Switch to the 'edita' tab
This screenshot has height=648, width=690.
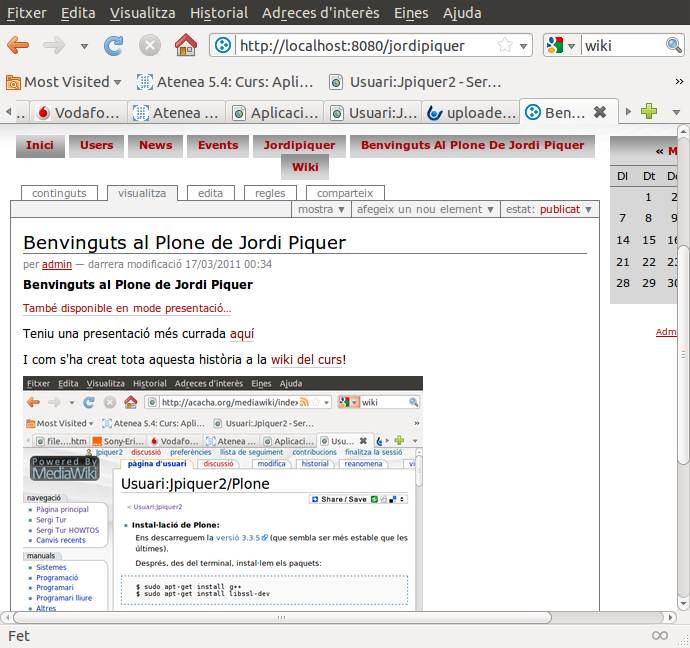(x=210, y=193)
